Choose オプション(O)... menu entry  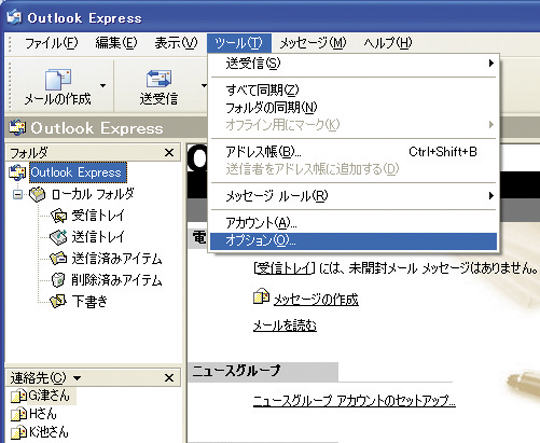[353, 241]
